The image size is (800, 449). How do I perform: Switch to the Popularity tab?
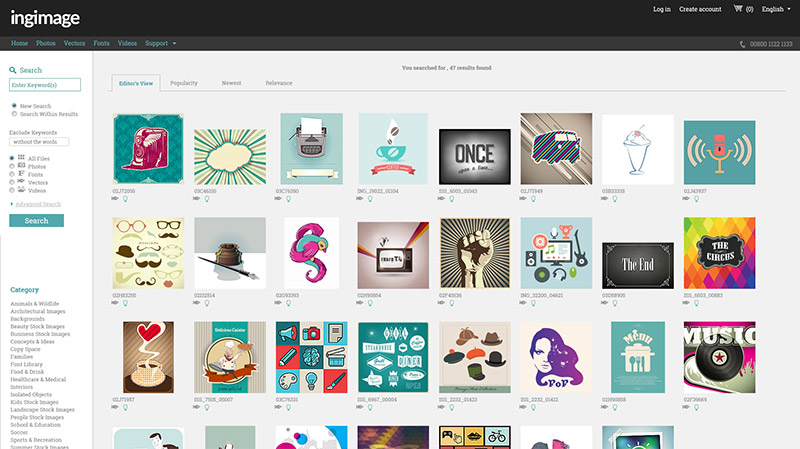click(x=184, y=83)
